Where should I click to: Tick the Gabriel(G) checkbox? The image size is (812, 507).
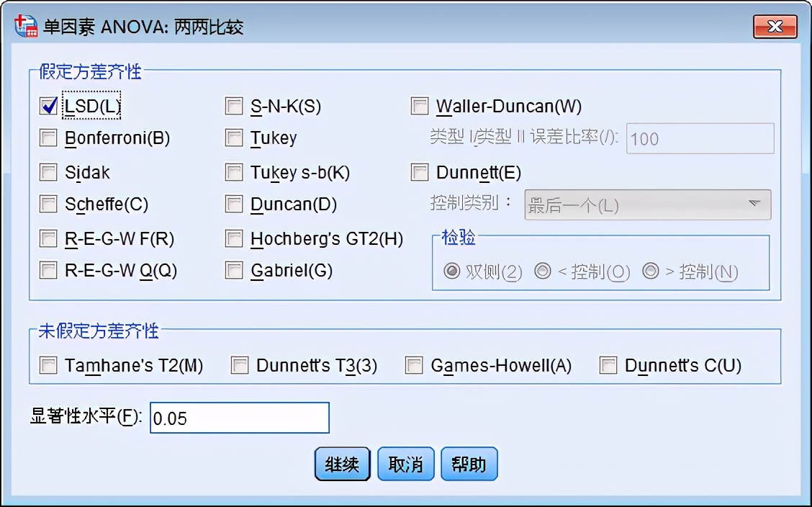[234, 270]
